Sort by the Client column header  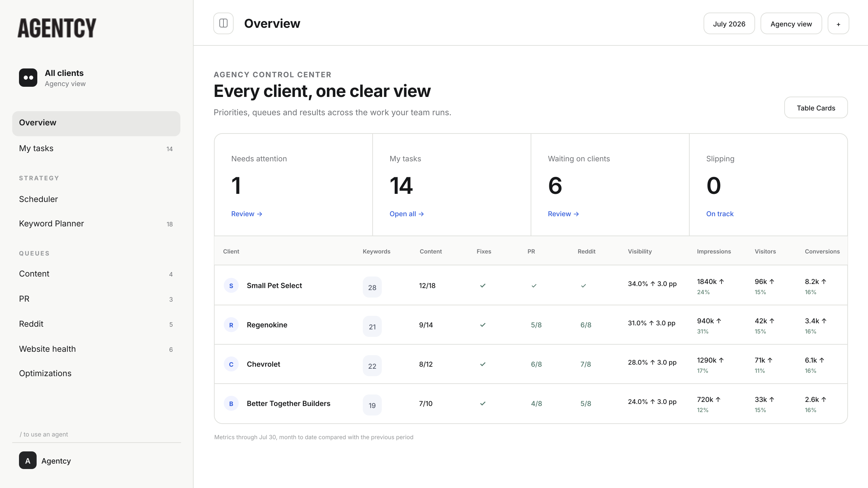click(x=231, y=251)
